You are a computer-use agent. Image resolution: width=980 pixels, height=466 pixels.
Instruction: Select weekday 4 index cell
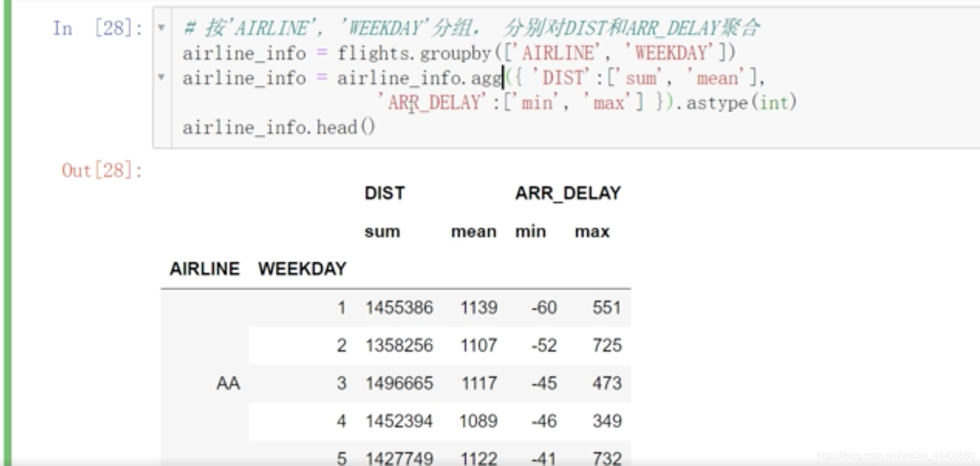(x=342, y=421)
